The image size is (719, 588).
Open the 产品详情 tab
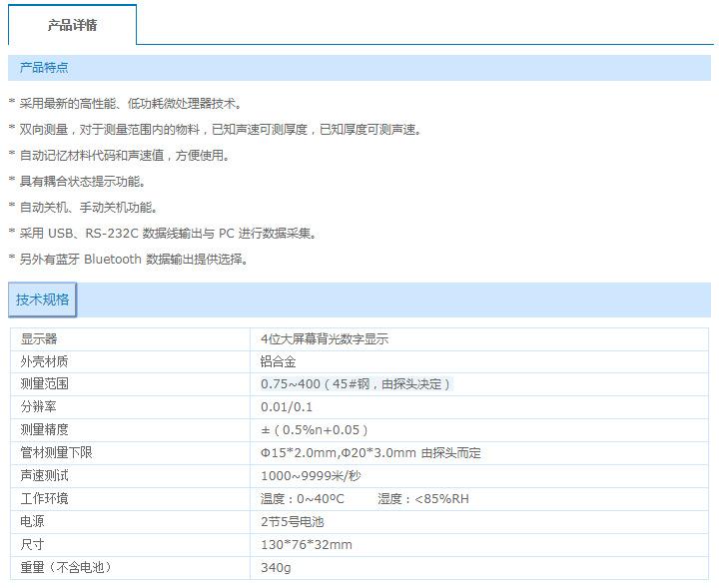pyautogui.click(x=72, y=25)
